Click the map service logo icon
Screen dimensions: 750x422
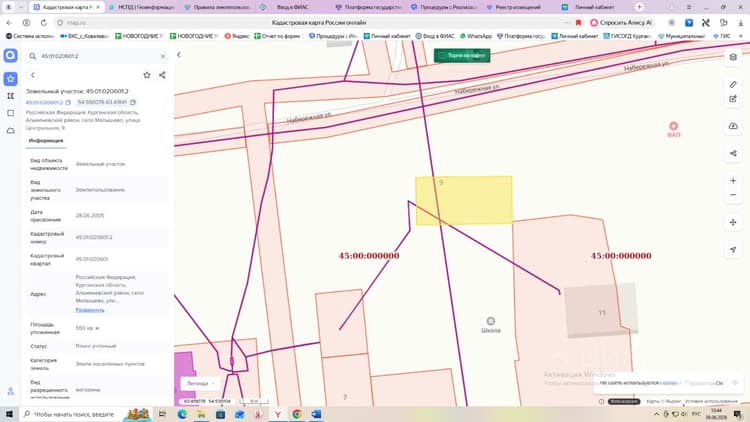10,56
